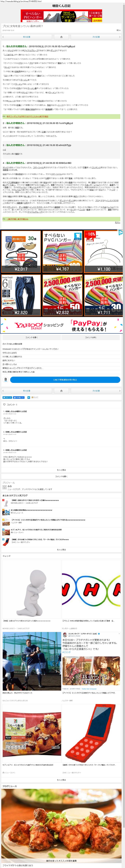Go to 前の記事 in the top navigation
This screenshot has width=125, height=868.
[x=26, y=37]
